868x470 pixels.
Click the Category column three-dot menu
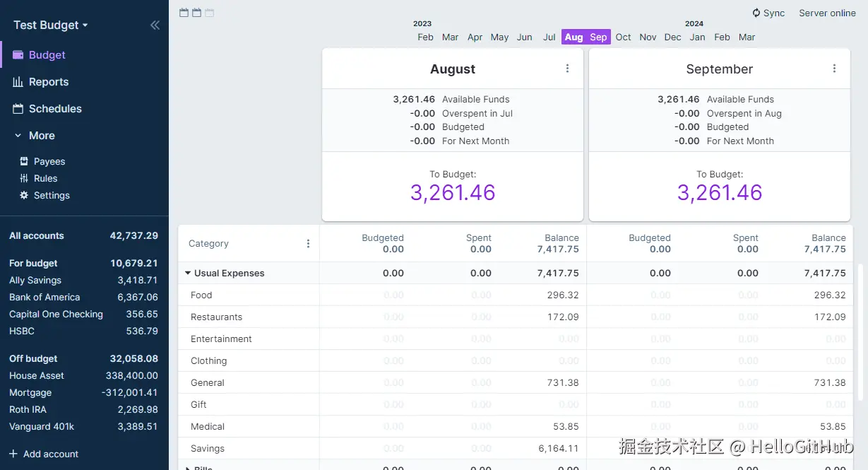[x=308, y=244]
